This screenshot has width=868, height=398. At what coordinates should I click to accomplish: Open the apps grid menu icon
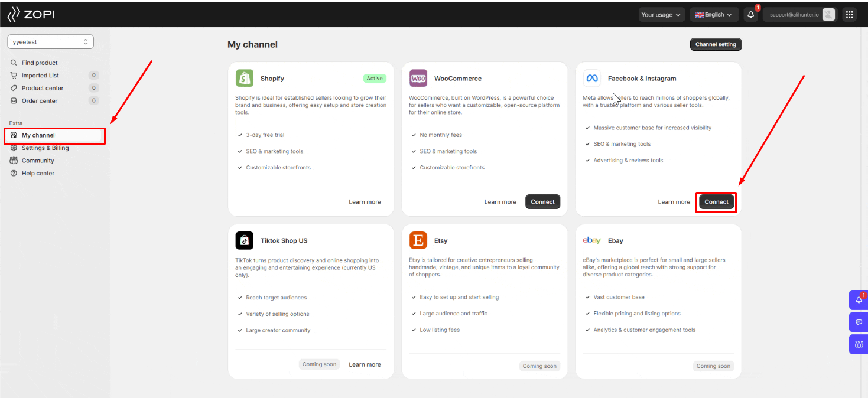click(849, 15)
